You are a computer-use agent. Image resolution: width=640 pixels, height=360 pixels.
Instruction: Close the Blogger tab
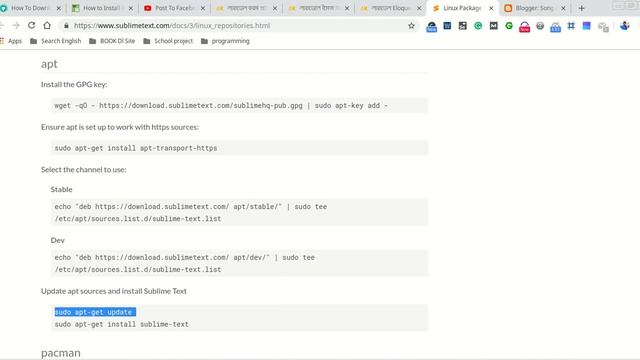[563, 8]
